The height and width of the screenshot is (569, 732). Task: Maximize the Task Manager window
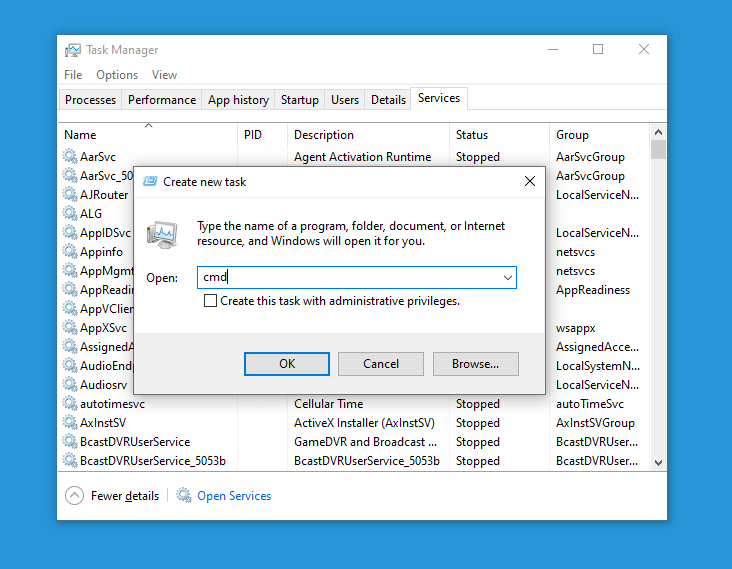point(598,49)
